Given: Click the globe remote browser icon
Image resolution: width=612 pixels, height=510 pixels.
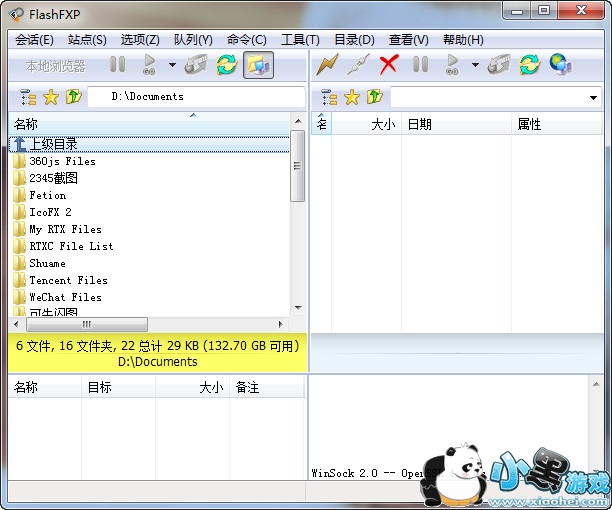Looking at the screenshot, I should (560, 65).
